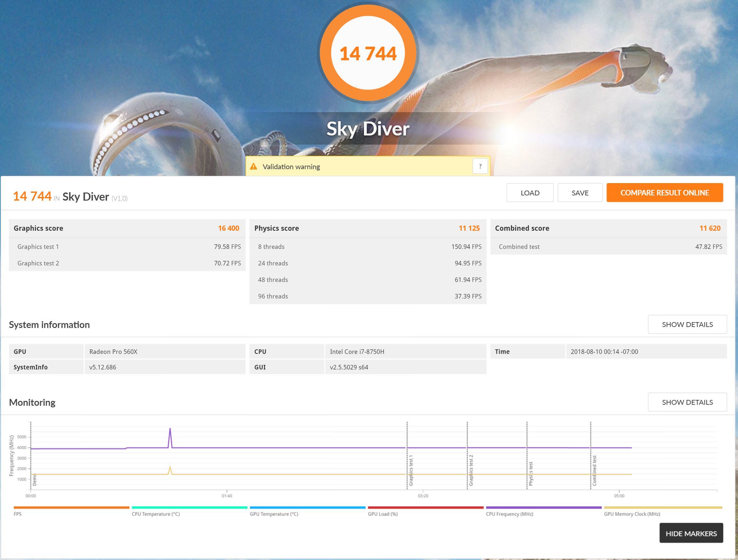
Task: Show details for Monitoring section
Action: [687, 402]
